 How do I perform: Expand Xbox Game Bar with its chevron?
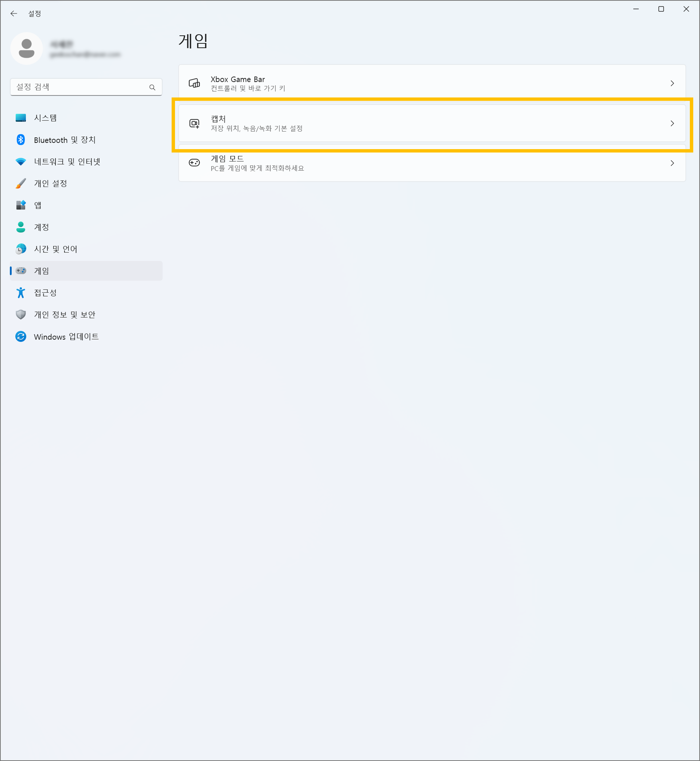(672, 83)
